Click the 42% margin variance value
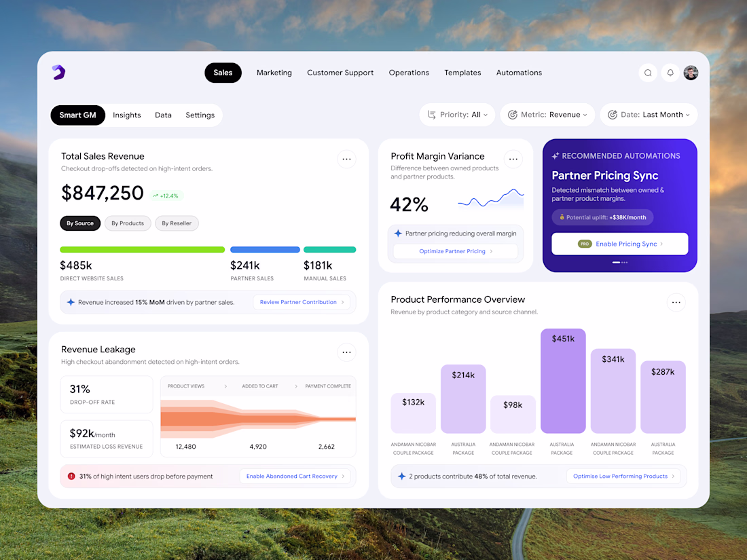This screenshot has width=747, height=560. pyautogui.click(x=409, y=205)
